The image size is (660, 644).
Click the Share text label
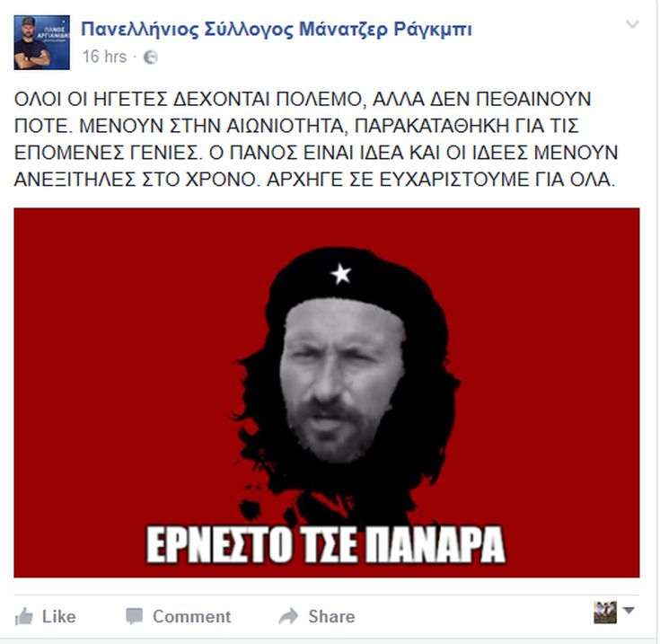coord(331,617)
